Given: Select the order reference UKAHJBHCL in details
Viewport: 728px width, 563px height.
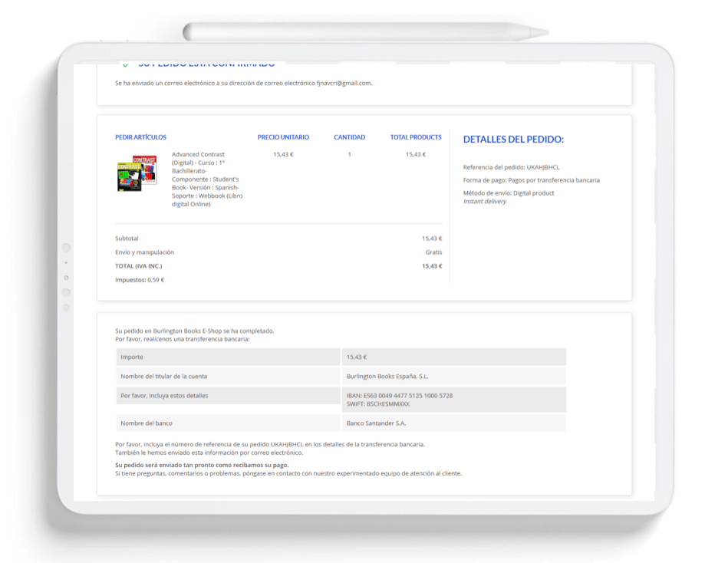Looking at the screenshot, I should click(542, 167).
